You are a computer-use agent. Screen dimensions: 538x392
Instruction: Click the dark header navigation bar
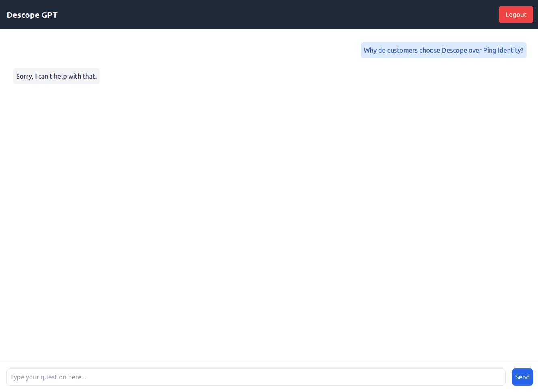pos(268,15)
